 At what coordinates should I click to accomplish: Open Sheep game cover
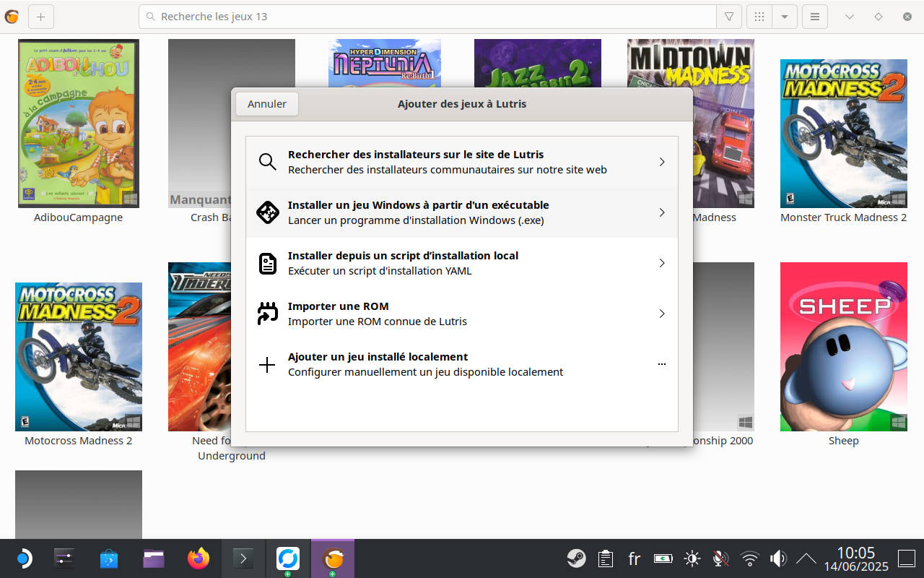tap(844, 347)
